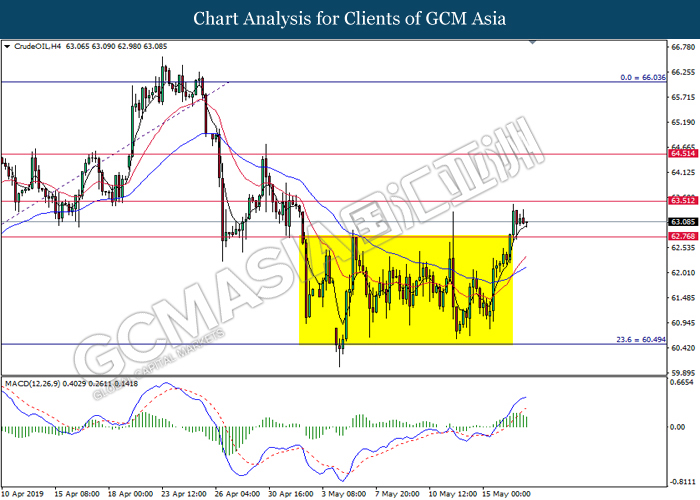Click the Chart Analysis for Clients title
The image size is (700, 500).
pos(350,19)
